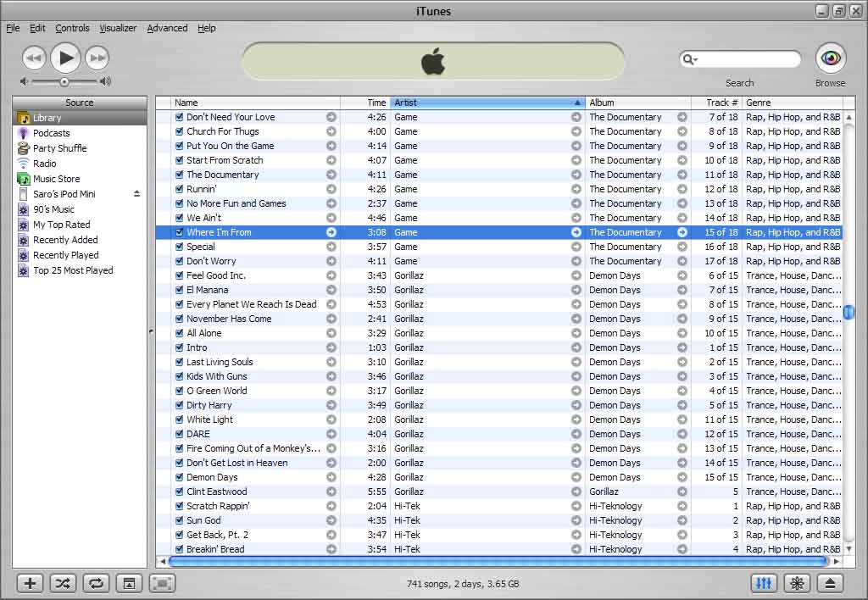Open the Help menu
This screenshot has height=600, width=868.
coord(207,28)
